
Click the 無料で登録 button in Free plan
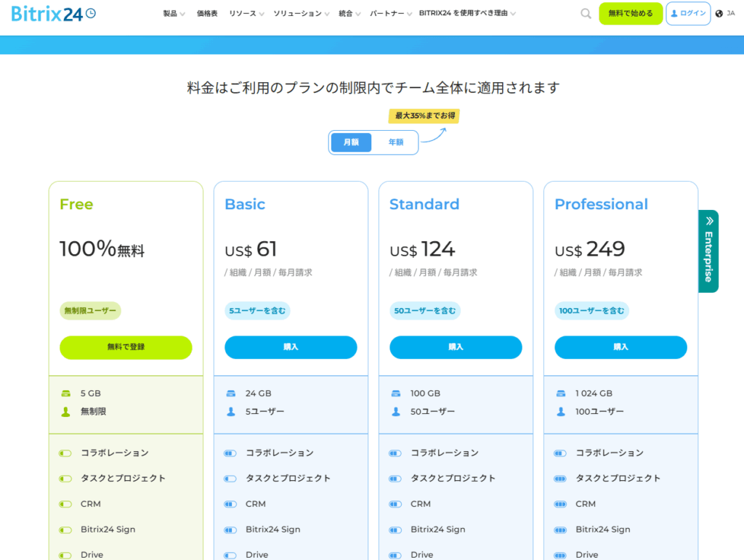126,347
